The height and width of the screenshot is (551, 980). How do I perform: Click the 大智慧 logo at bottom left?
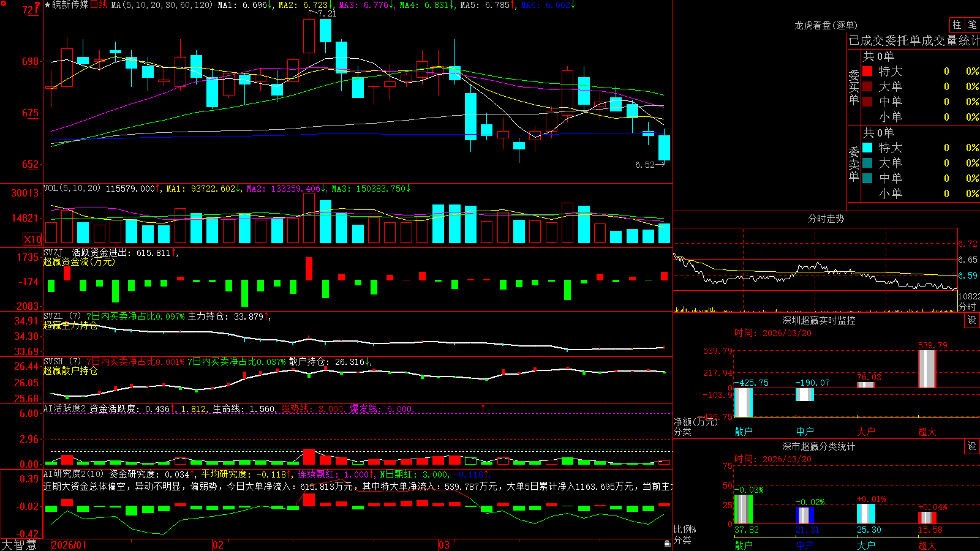pyautogui.click(x=19, y=545)
